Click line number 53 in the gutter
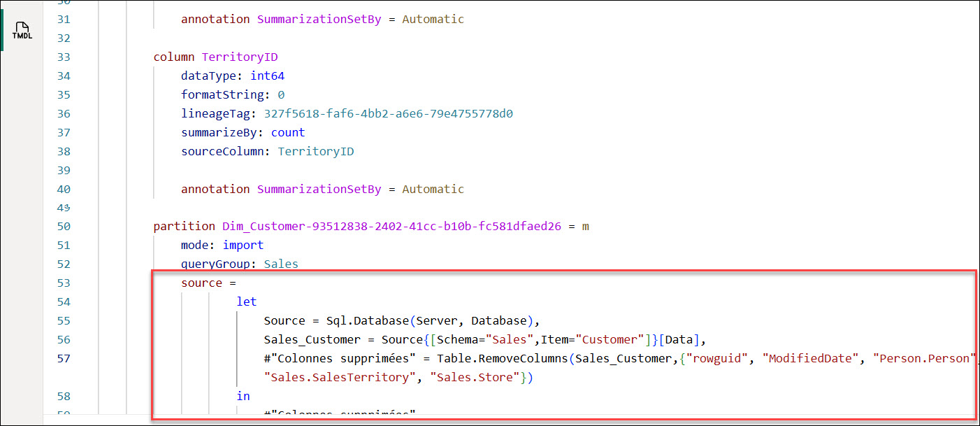The width and height of the screenshot is (980, 426). [x=63, y=283]
